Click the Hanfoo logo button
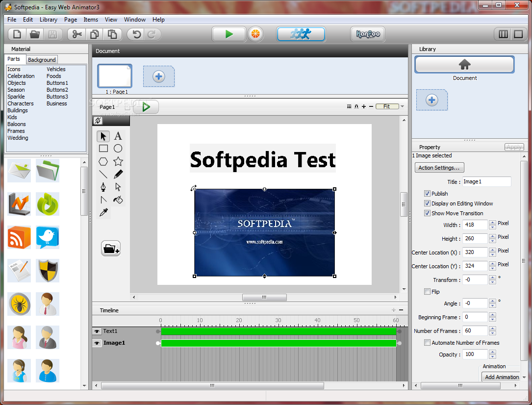Viewport: 532px width, 405px height. [368, 34]
